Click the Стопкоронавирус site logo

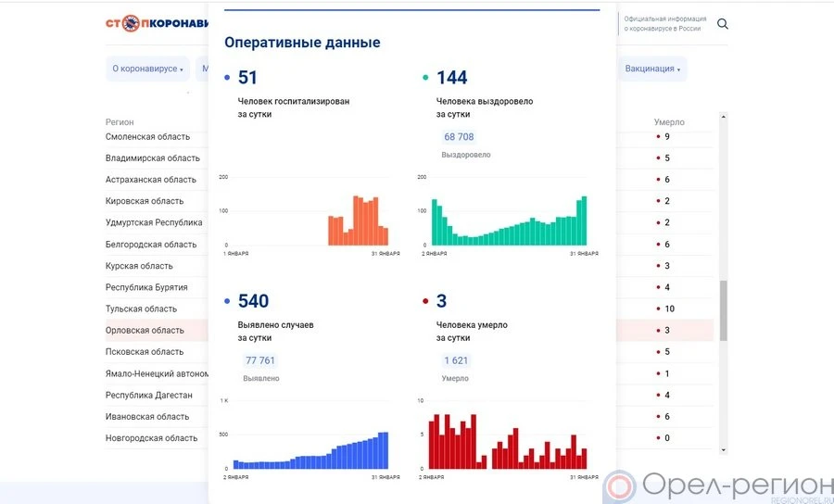[x=158, y=23]
